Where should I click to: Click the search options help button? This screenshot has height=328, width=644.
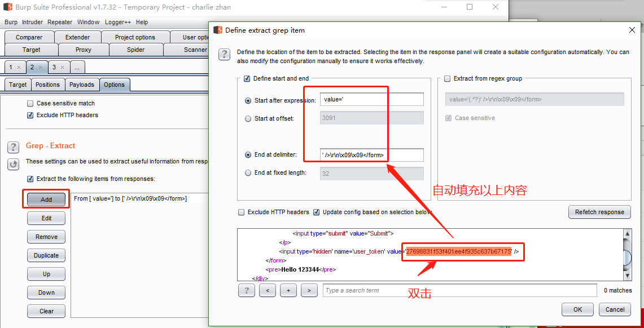click(x=247, y=290)
